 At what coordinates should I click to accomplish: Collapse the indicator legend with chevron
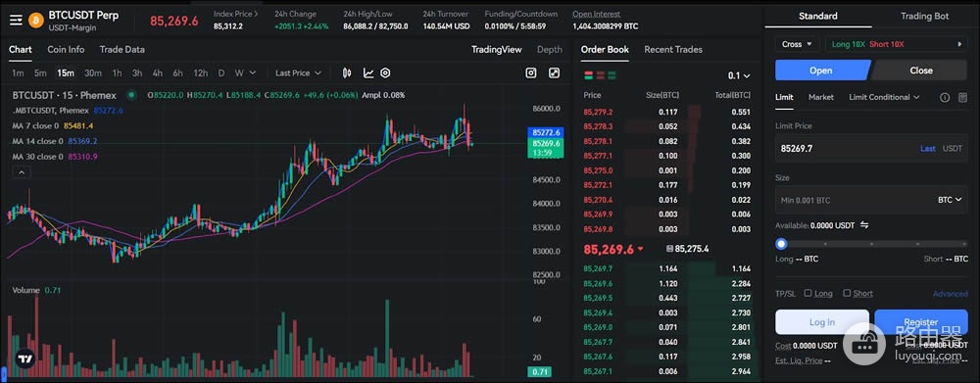22,172
